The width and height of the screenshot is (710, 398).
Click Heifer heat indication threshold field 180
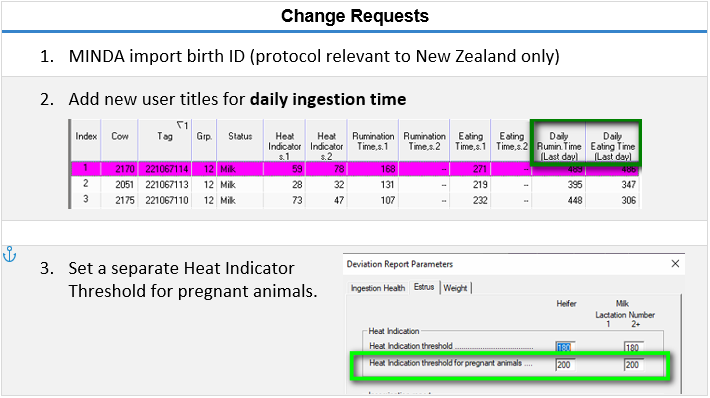point(565,347)
